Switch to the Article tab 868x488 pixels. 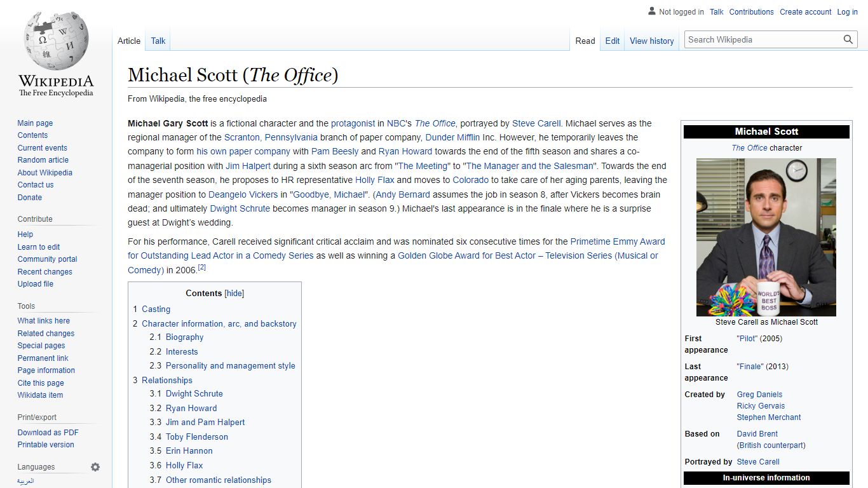129,41
